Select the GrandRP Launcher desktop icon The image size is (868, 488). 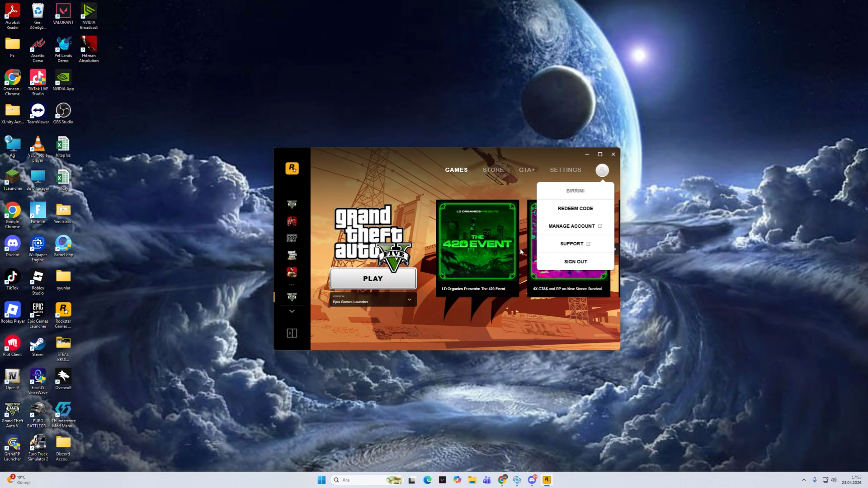13,448
